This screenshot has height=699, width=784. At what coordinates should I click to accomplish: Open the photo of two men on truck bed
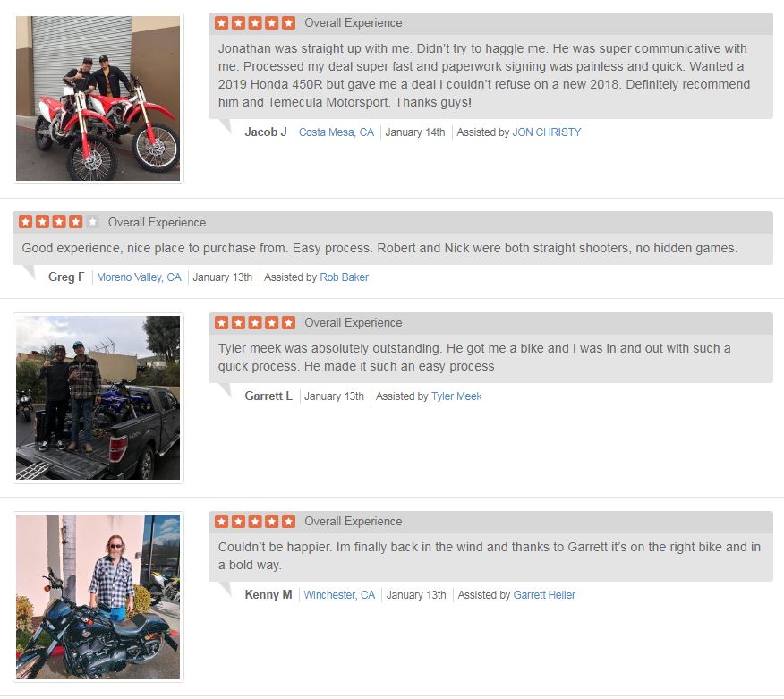(x=98, y=397)
